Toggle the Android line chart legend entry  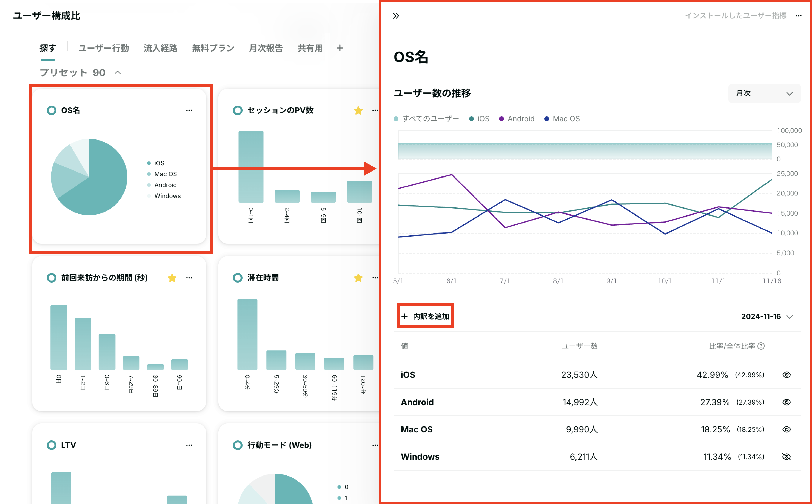tap(517, 119)
